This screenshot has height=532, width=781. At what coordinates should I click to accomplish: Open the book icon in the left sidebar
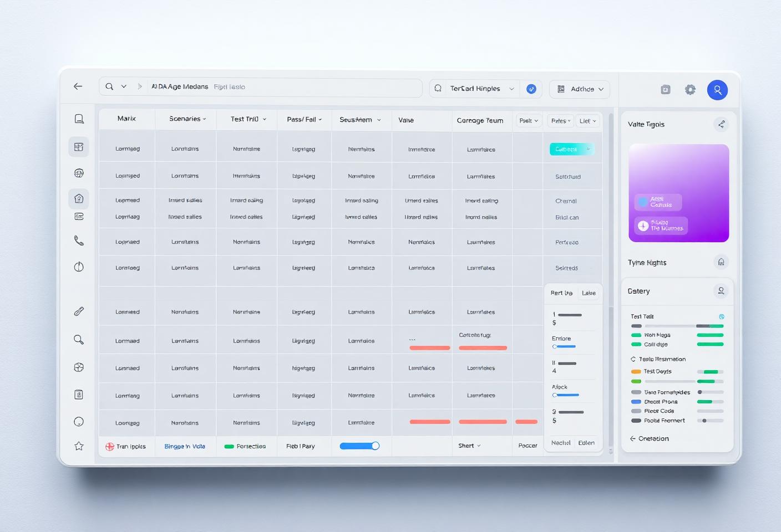(79, 119)
